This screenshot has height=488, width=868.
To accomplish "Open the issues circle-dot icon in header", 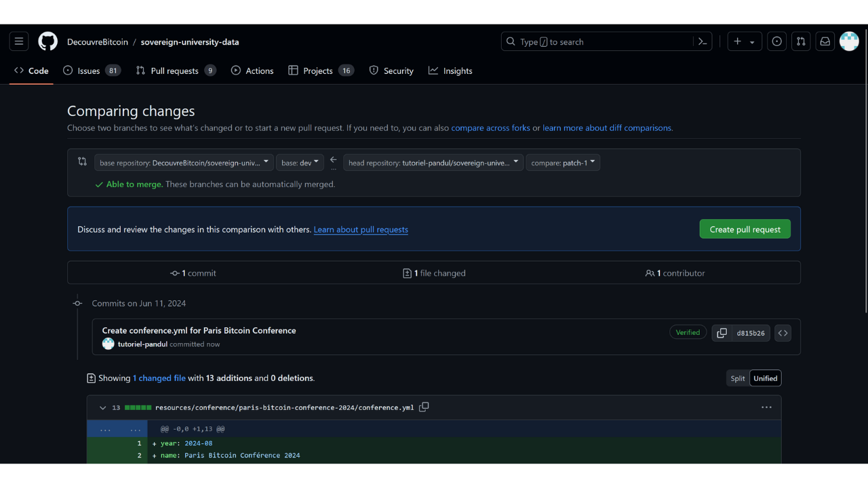I will tap(777, 41).
